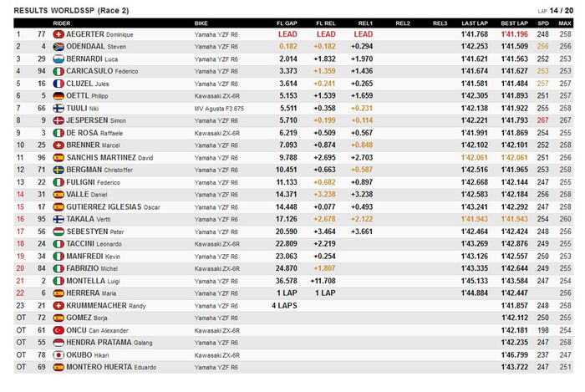The width and height of the screenshot is (585, 392).
Task: Click the Italian flag beside FABRIZIO
Action: tap(58, 268)
